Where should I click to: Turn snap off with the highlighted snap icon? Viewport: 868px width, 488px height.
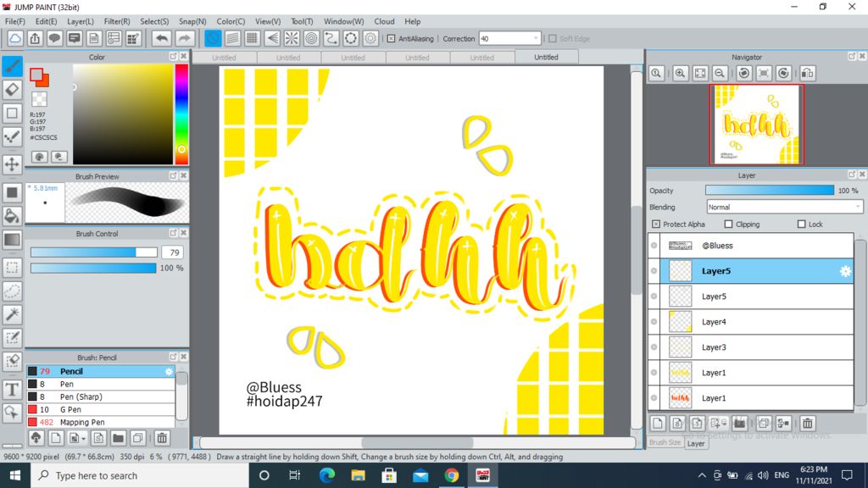tap(213, 38)
